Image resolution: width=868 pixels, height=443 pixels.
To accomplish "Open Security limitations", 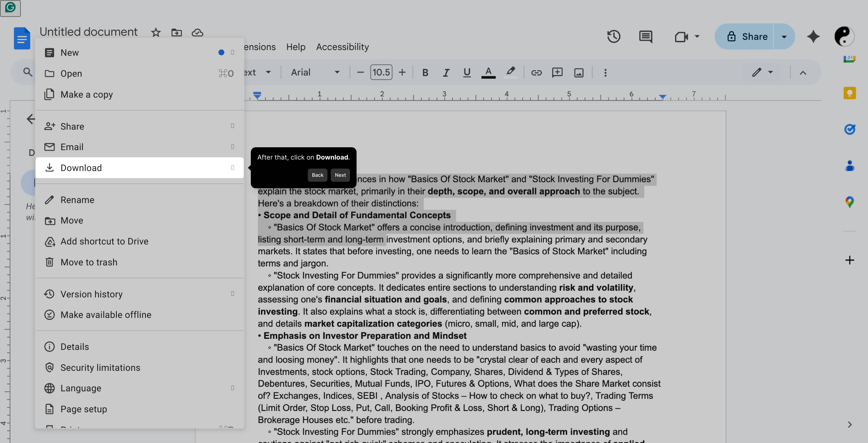I will click(x=139, y=368).
